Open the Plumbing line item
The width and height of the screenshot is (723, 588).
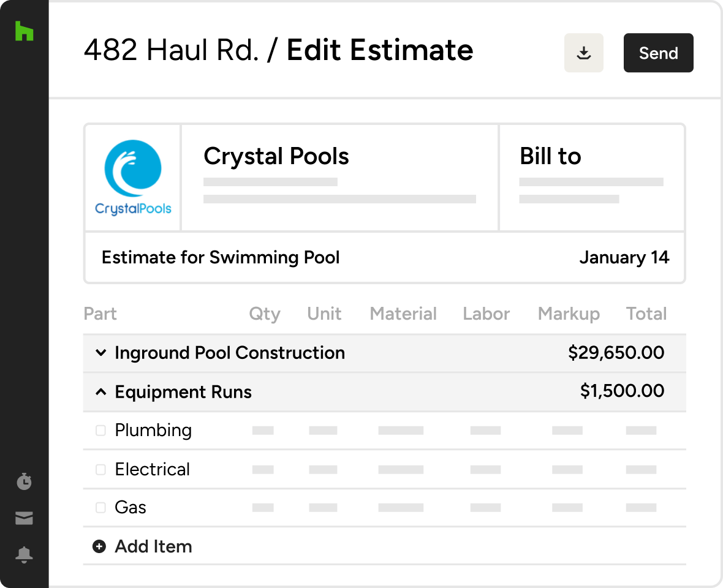153,431
